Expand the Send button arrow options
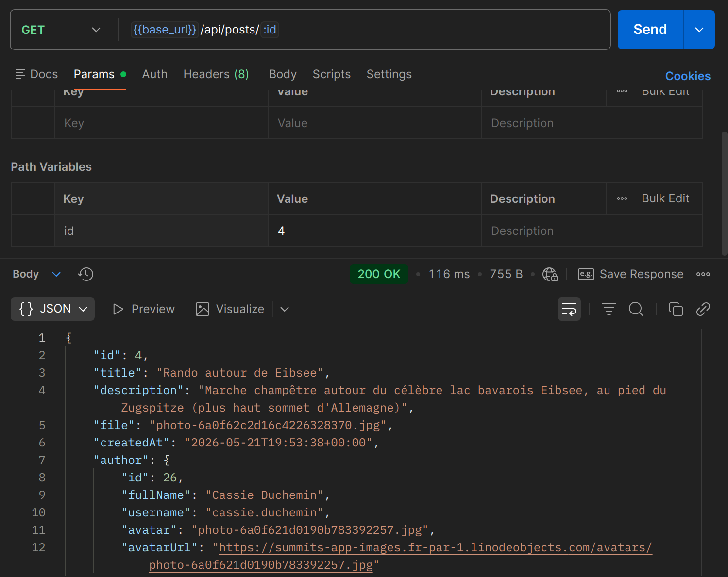This screenshot has height=577, width=728. pyautogui.click(x=699, y=30)
